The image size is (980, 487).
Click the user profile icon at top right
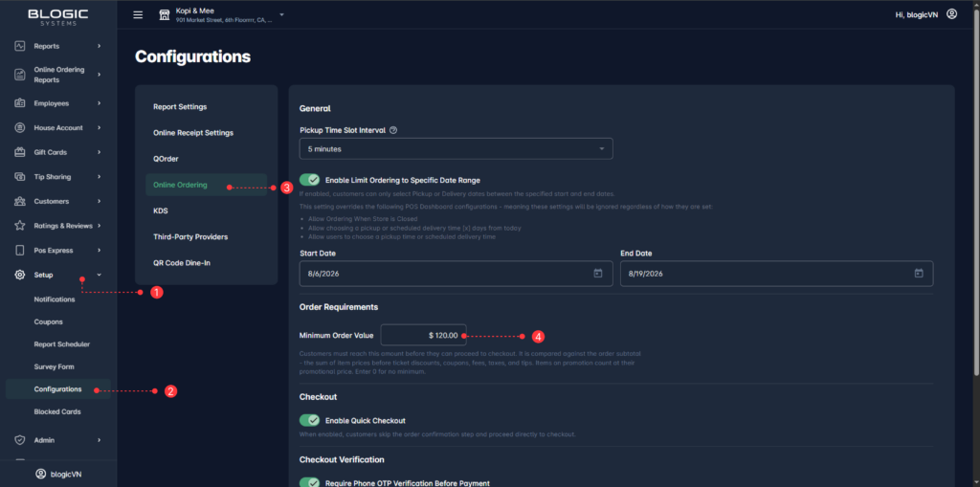952,13
